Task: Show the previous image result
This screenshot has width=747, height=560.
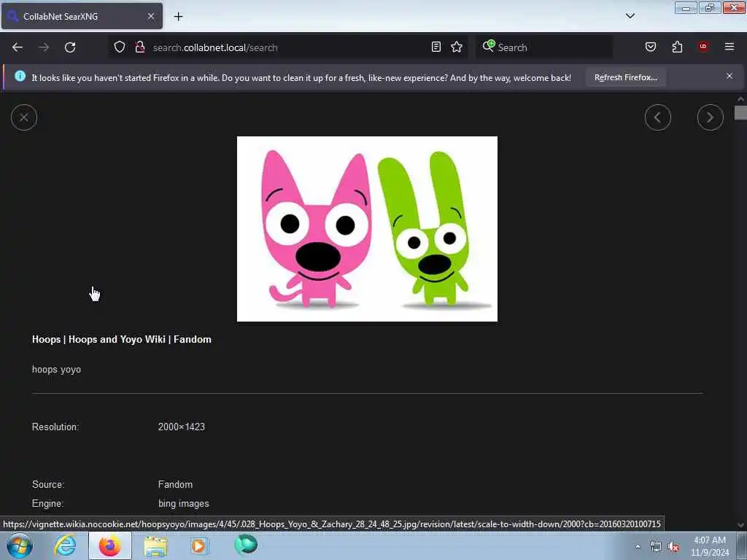Action: (x=657, y=117)
